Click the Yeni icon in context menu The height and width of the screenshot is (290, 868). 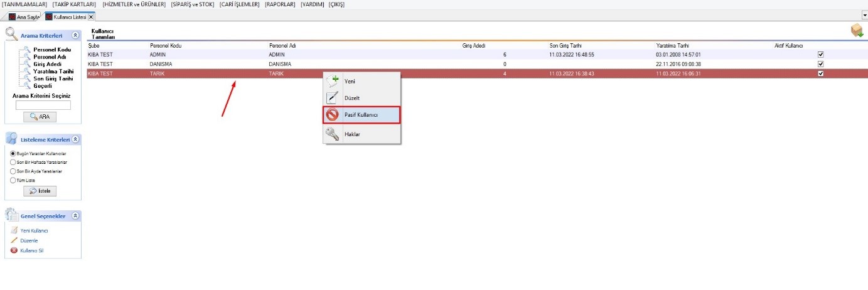point(333,81)
